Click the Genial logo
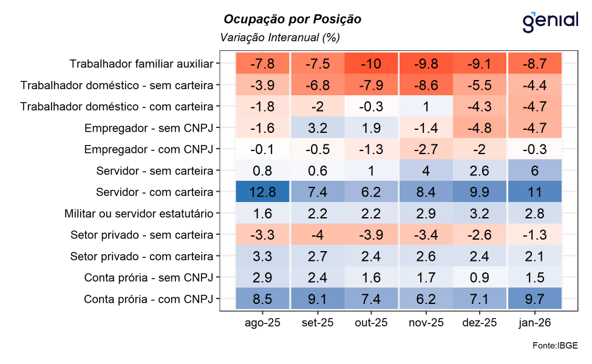Screen dimensions: 592x364 [x=549, y=21]
